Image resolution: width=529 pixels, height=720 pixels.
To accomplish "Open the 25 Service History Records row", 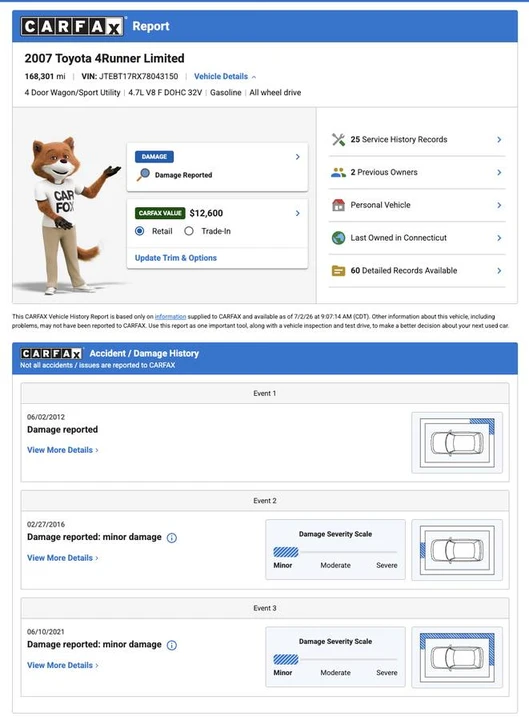I will [417, 140].
